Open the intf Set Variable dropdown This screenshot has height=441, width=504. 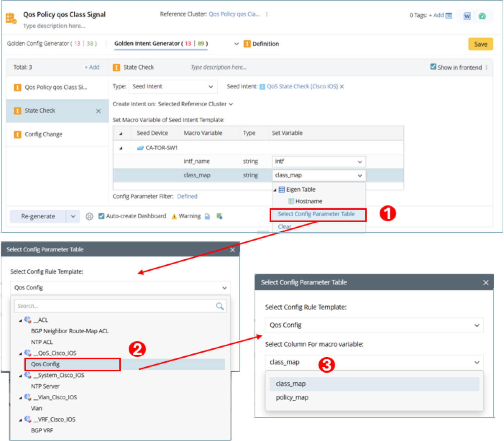coord(319,162)
